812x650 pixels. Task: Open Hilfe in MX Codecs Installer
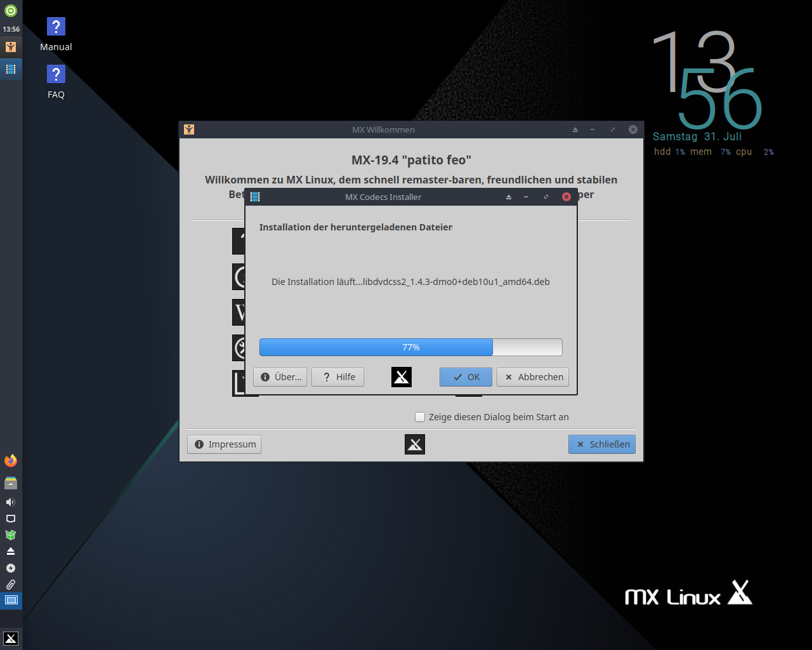click(337, 377)
